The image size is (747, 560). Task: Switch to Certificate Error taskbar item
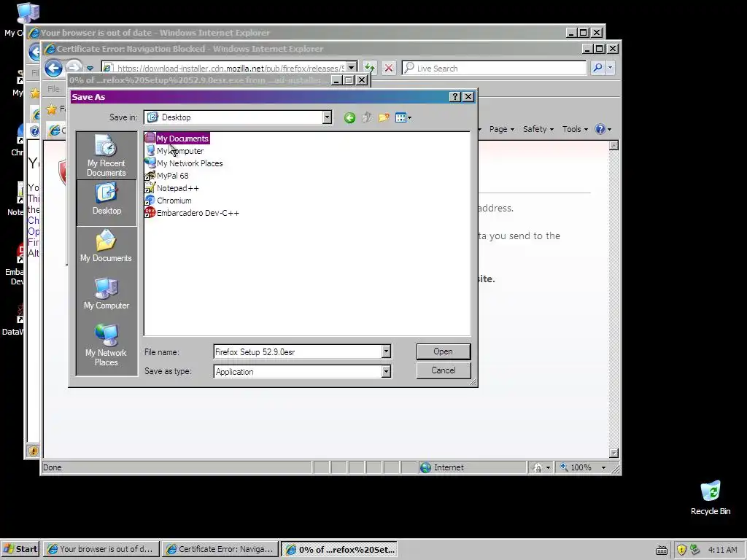click(x=220, y=549)
